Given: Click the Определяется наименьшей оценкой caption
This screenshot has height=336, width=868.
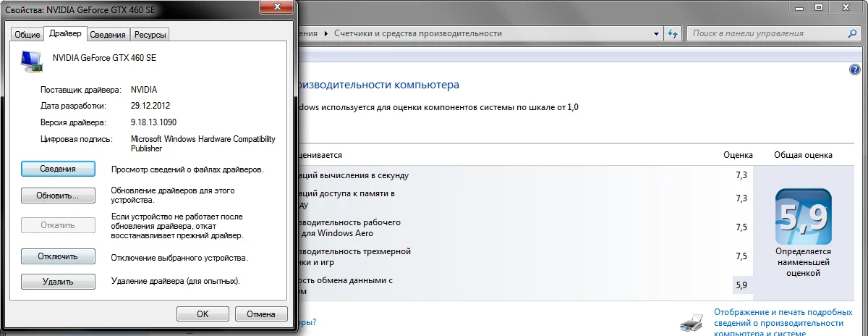Looking at the screenshot, I should point(803,262).
